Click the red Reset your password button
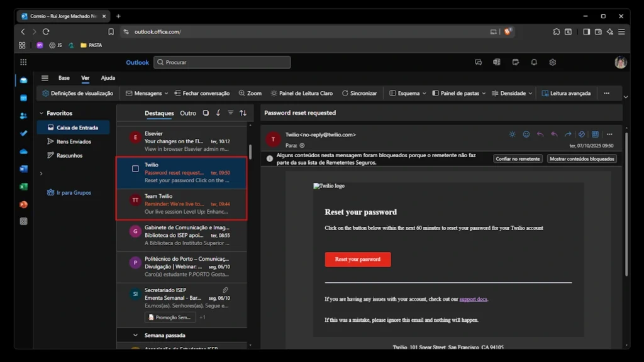The height and width of the screenshot is (362, 644). pos(358,259)
